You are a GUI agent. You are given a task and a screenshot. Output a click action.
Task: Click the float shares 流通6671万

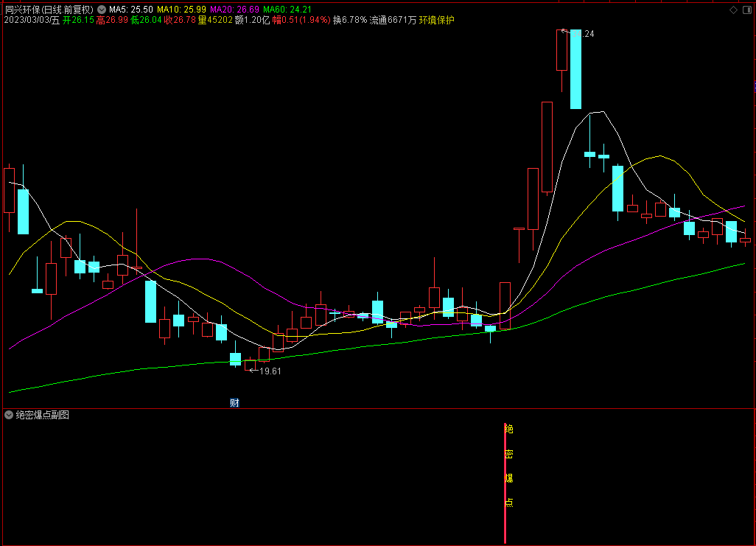[393, 20]
